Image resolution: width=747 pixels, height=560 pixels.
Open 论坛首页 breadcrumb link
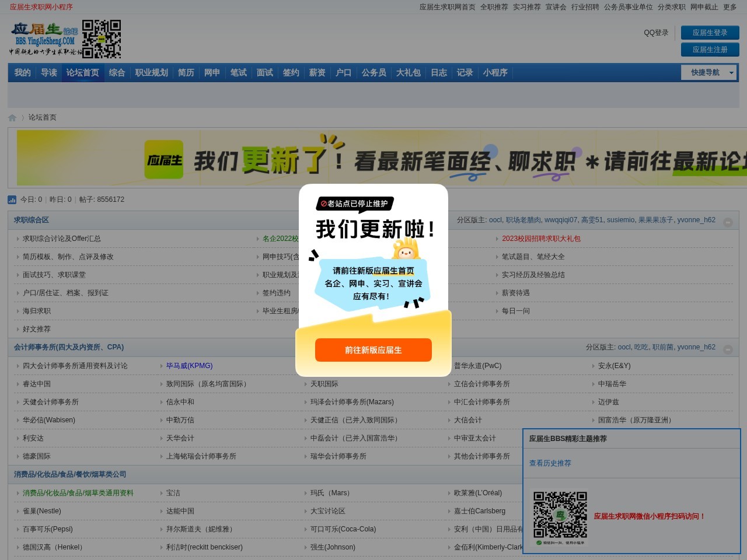coord(43,117)
